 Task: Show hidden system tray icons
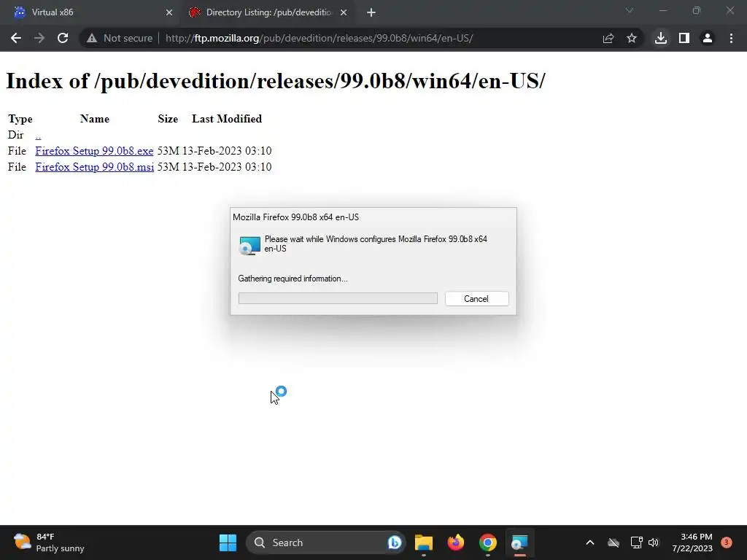click(x=589, y=542)
